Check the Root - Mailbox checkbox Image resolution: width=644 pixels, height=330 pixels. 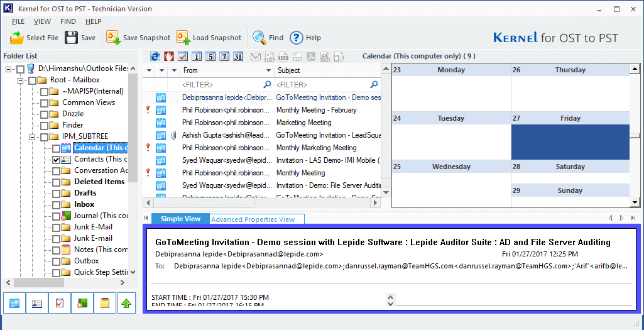pyautogui.click(x=32, y=80)
